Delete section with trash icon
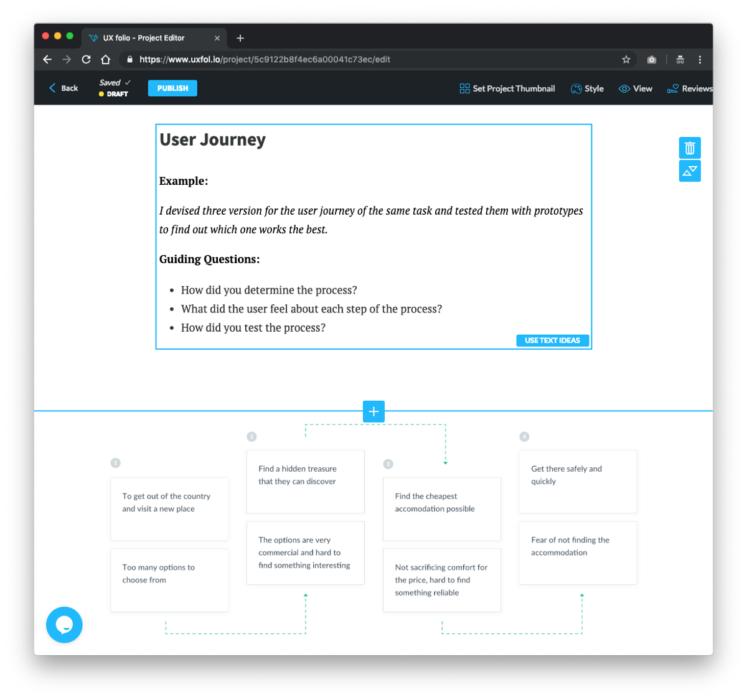Image resolution: width=747 pixels, height=700 pixels. [x=690, y=148]
